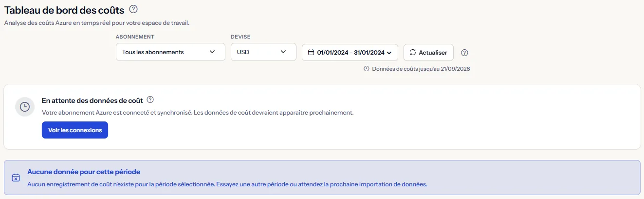The image size is (644, 199).
Task: Click the help icon beside Tableau de bord des coûts
Action: click(134, 9)
